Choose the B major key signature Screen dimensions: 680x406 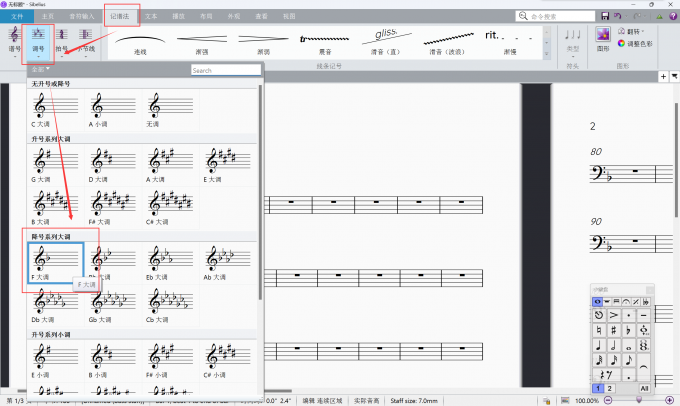click(x=55, y=208)
